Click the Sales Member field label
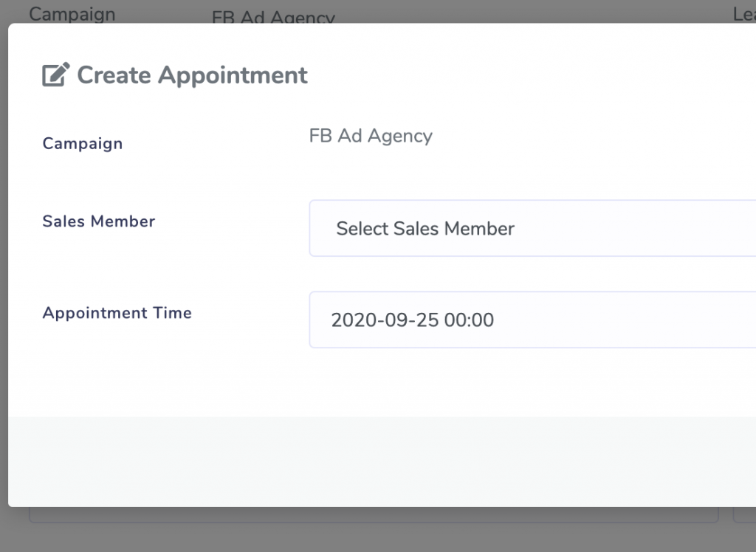 (x=99, y=221)
